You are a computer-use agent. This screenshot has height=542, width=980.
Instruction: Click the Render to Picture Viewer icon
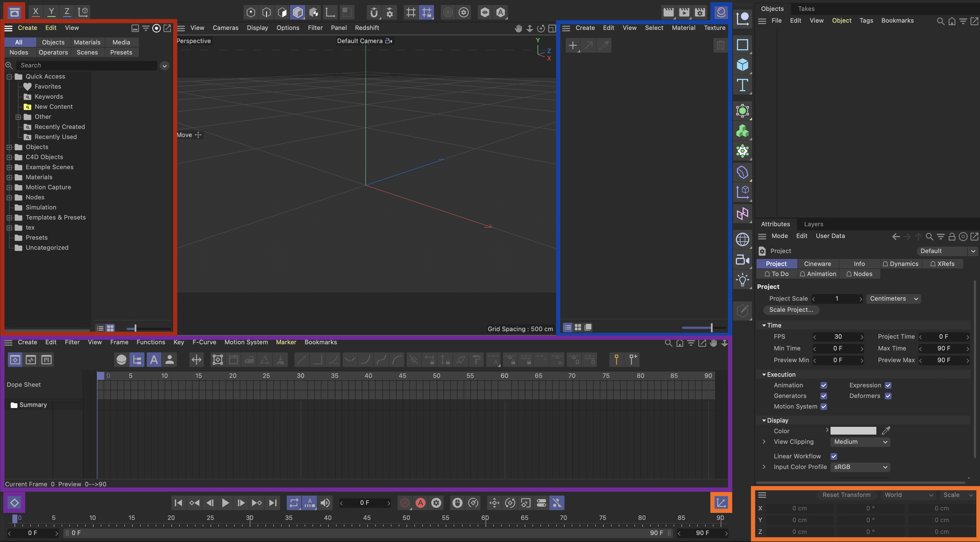click(x=683, y=12)
